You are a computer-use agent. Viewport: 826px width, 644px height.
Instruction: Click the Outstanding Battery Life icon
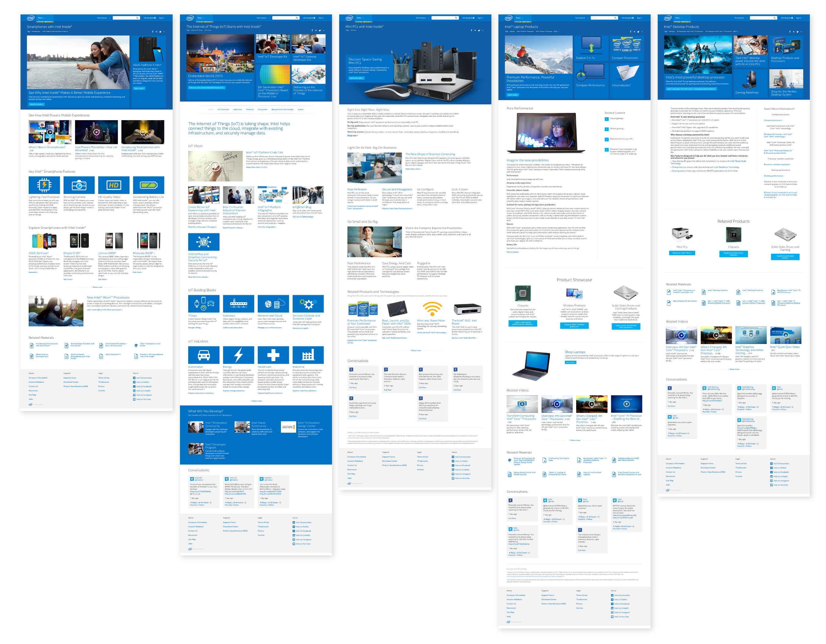tap(148, 185)
